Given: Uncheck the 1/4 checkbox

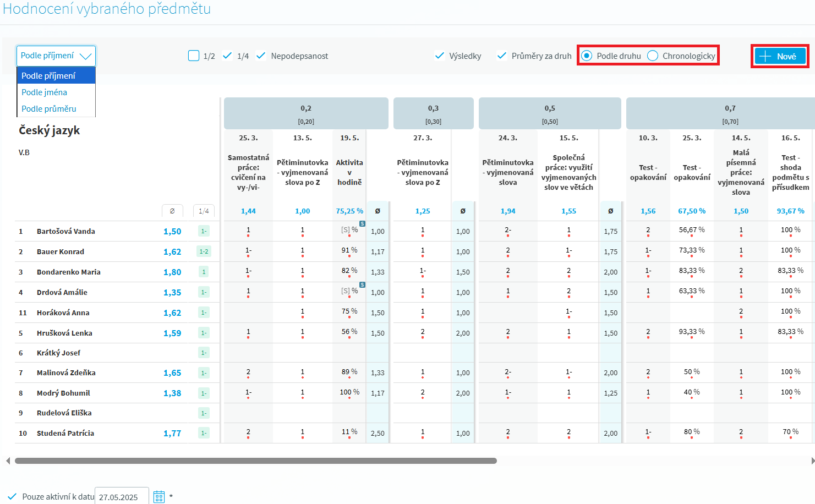Looking at the screenshot, I should [x=227, y=56].
